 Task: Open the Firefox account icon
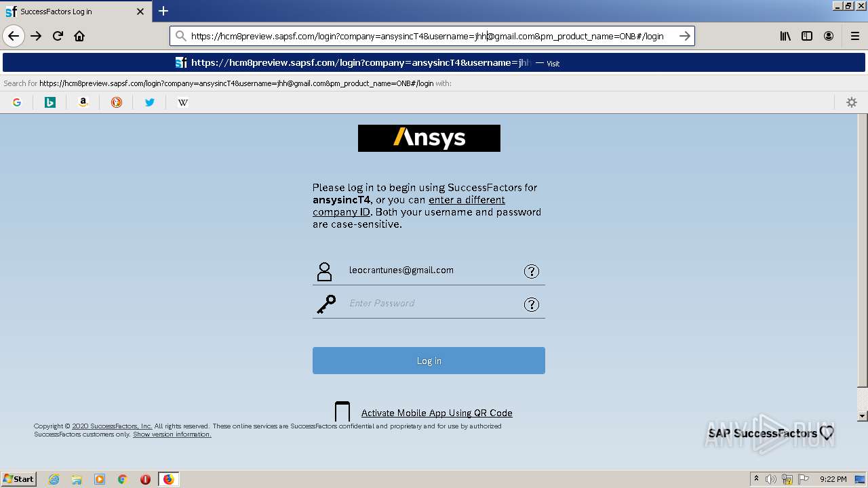(829, 36)
